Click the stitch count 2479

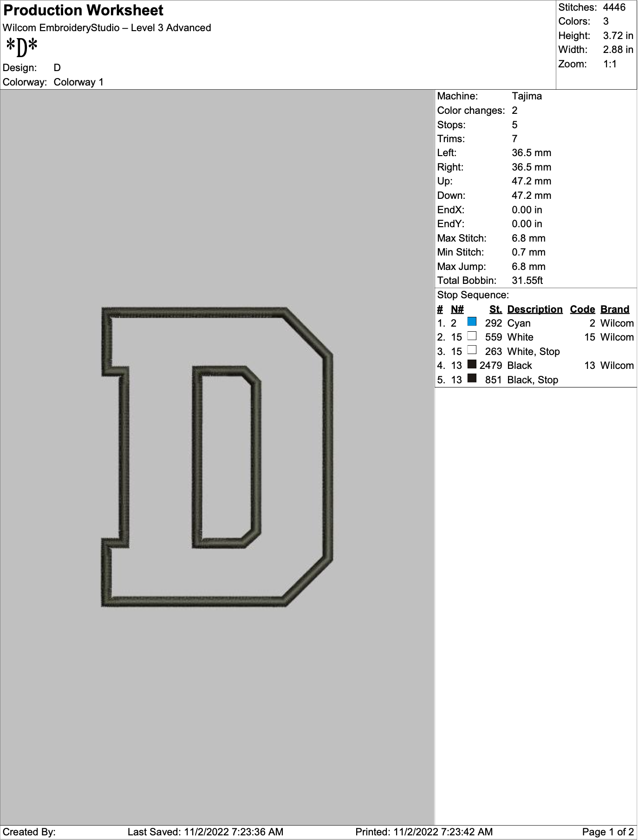(x=491, y=366)
